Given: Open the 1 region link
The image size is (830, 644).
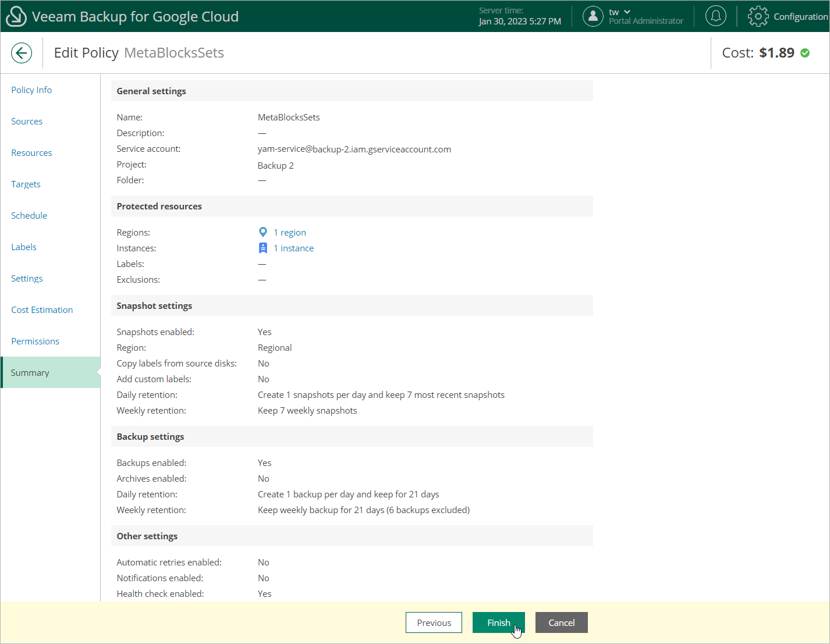Looking at the screenshot, I should tap(290, 232).
